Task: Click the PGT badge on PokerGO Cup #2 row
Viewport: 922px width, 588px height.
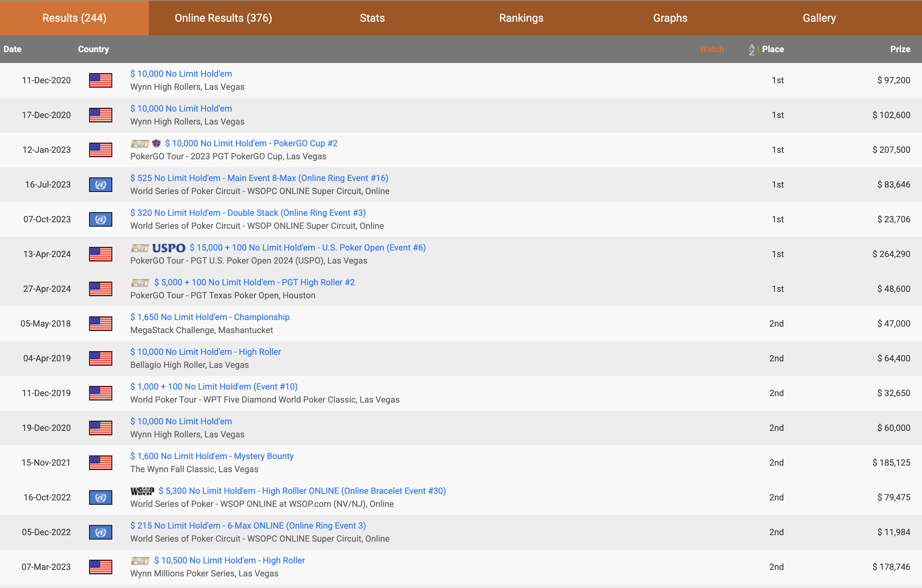Action: click(x=140, y=143)
